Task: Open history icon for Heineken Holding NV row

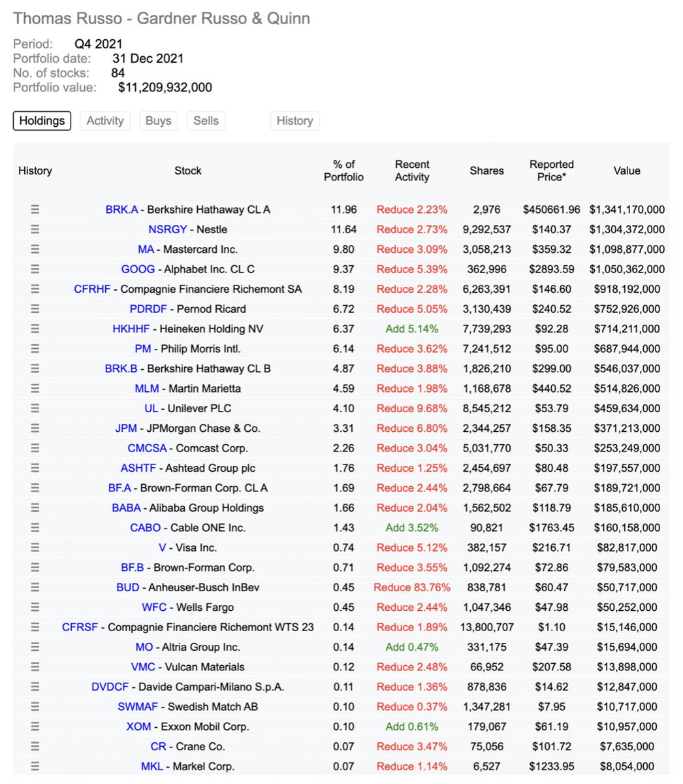Action: point(35,329)
